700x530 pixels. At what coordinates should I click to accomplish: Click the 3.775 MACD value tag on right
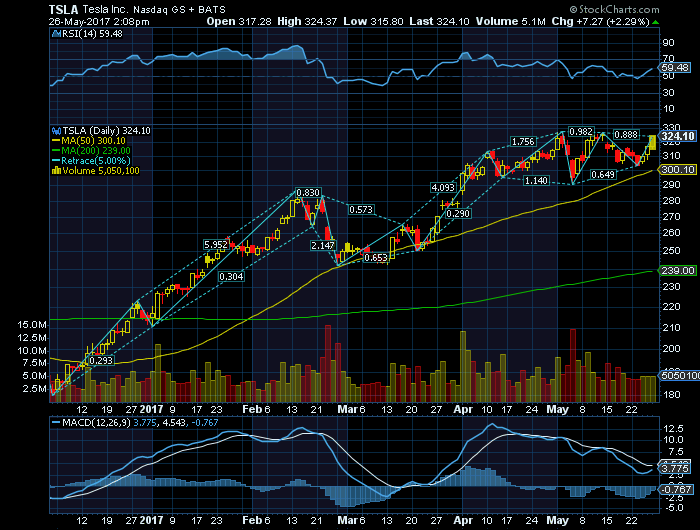coord(675,468)
